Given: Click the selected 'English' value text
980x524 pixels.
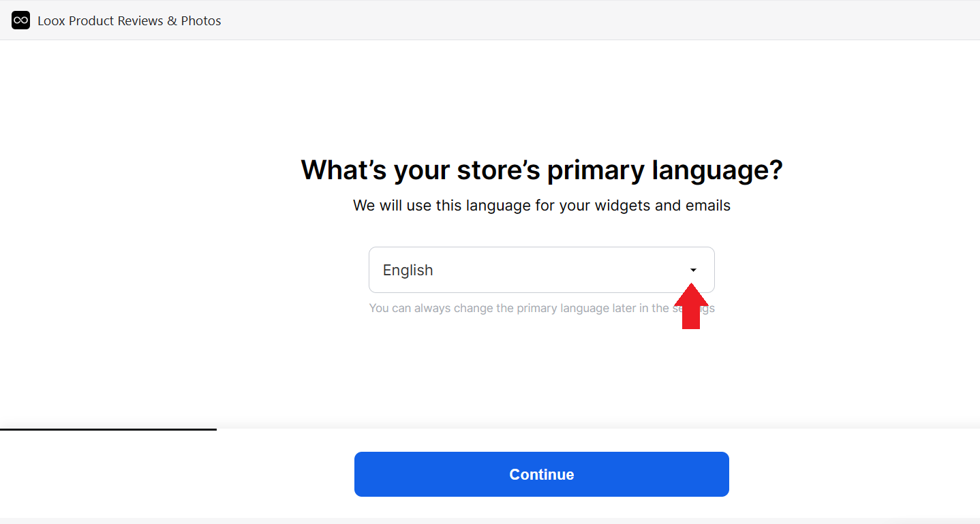Looking at the screenshot, I should [408, 270].
